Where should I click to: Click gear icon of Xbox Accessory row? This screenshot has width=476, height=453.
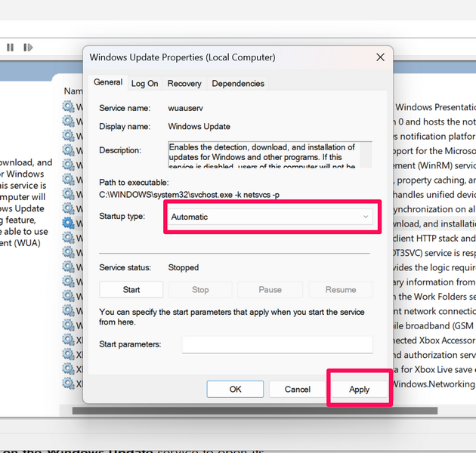(68, 340)
